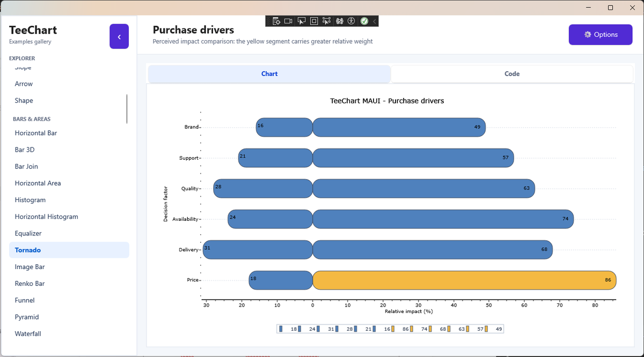Click the Support left bar valued 21
Image resolution: width=644 pixels, height=357 pixels.
pyautogui.click(x=275, y=158)
